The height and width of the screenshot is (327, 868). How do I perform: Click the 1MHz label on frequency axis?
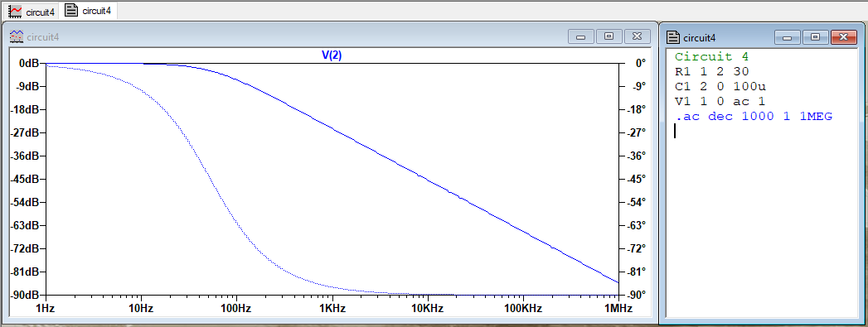[618, 308]
